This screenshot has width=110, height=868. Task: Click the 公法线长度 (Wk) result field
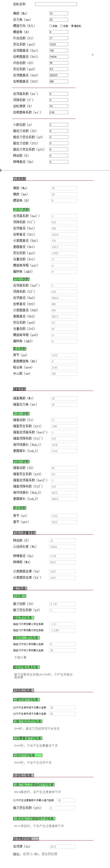coord(62,547)
